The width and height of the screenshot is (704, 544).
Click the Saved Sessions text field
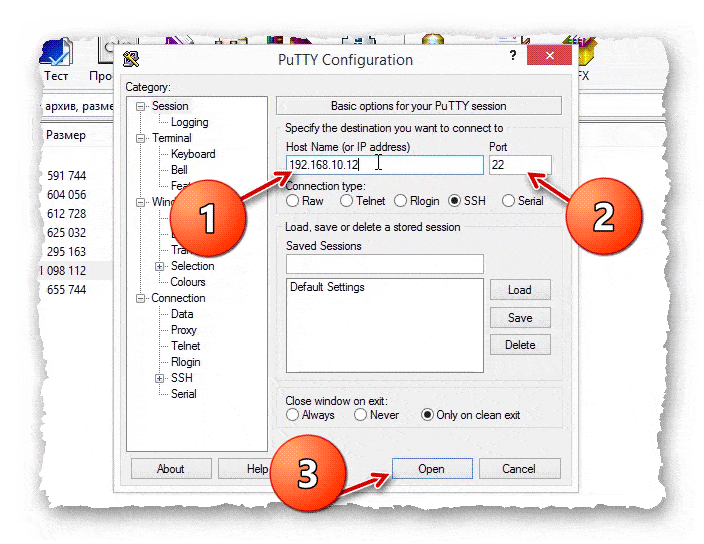click(384, 264)
